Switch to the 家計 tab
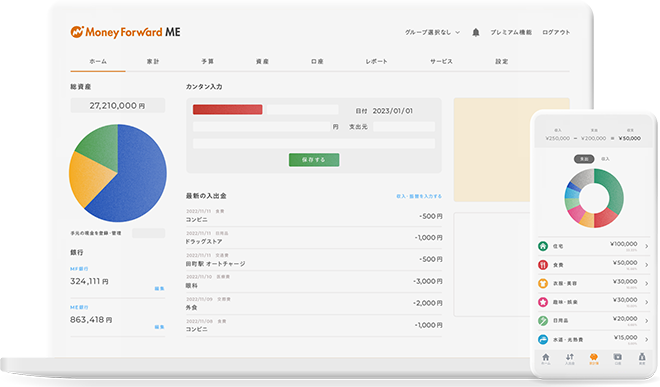660x387 pixels. point(153,61)
